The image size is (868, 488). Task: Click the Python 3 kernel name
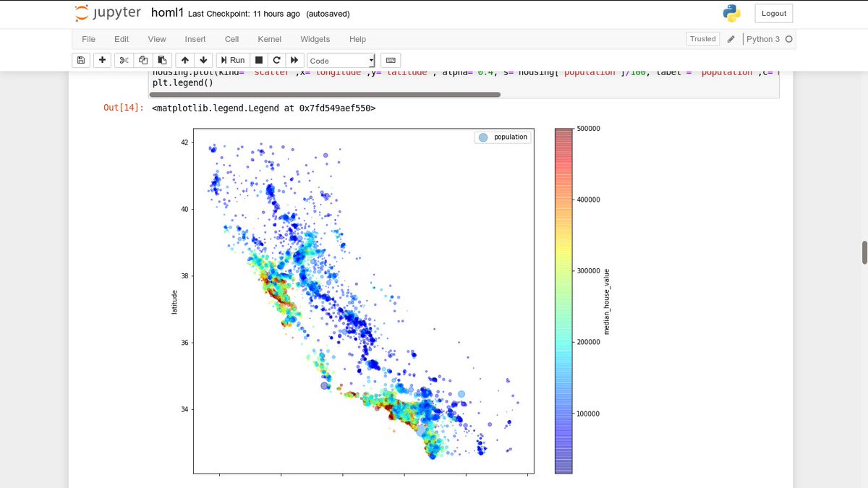click(x=763, y=39)
